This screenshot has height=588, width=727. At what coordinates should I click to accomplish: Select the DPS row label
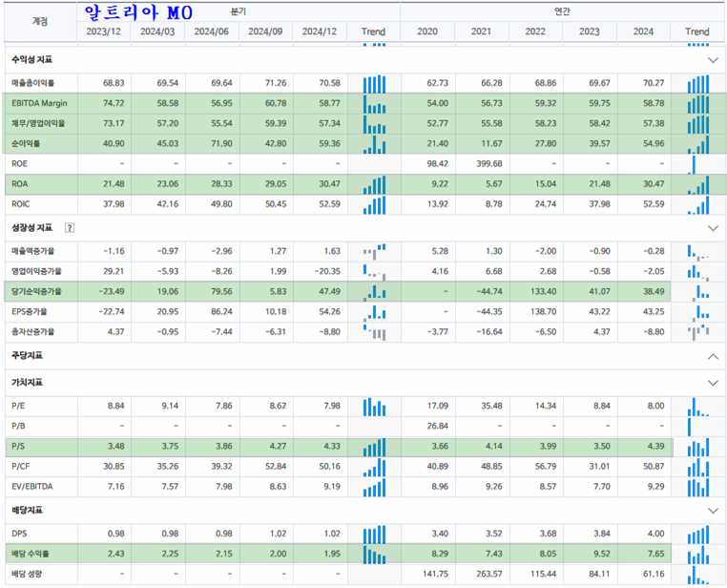pyautogui.click(x=19, y=534)
